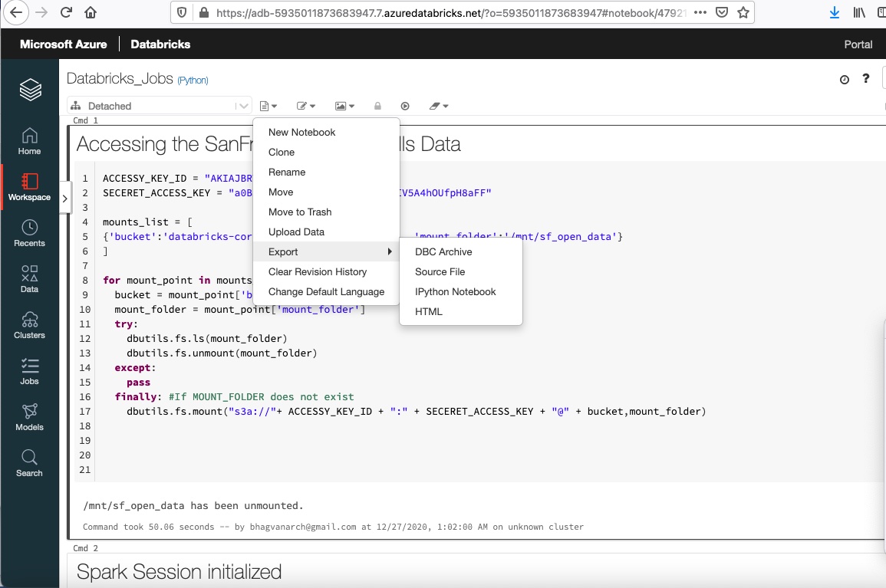Viewport: 886px width, 588px height.
Task: Click the browser back arrow
Action: point(16,12)
